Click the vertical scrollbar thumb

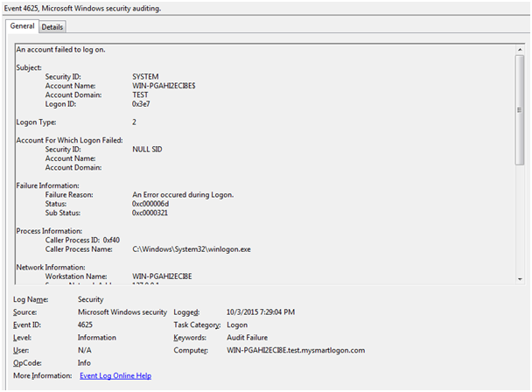click(x=520, y=110)
